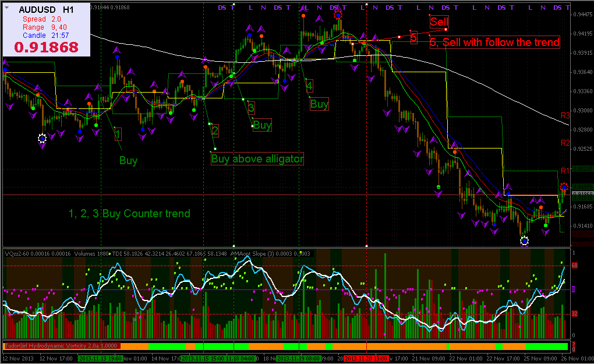This screenshot has width=594, height=364.
Task: Click the 68 level label in the TDI window
Action: [574, 266]
